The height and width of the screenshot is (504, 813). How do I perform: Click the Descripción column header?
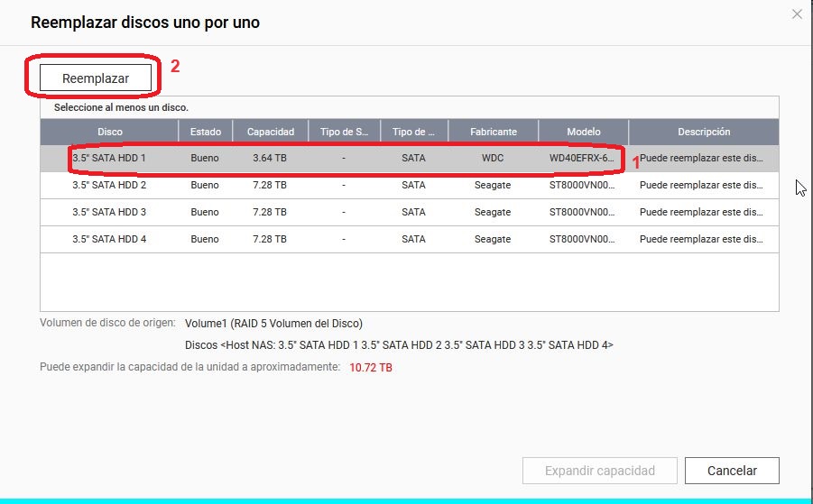tap(703, 132)
